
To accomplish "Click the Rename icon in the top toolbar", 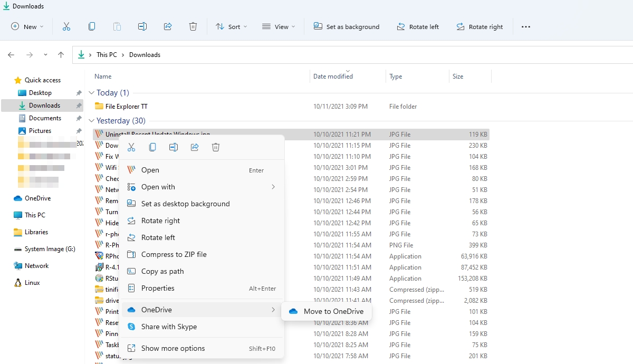I will (142, 26).
